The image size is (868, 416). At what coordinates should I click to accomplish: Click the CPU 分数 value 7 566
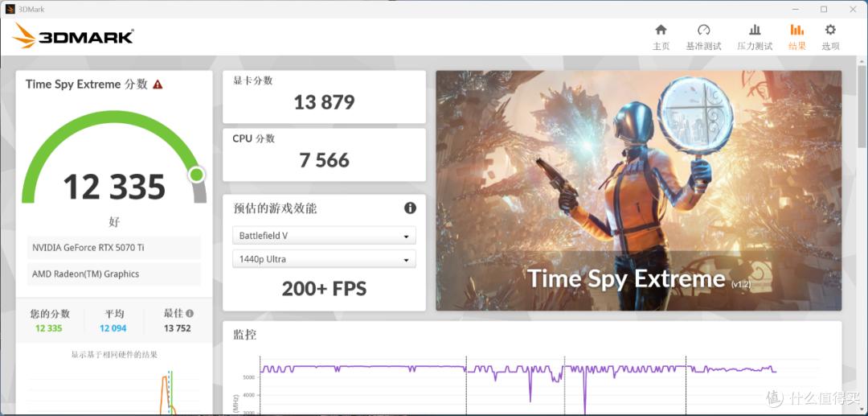(x=325, y=161)
